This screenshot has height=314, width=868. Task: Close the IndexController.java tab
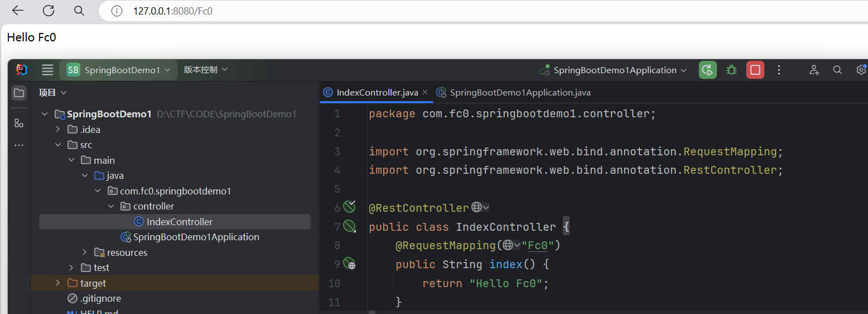pyautogui.click(x=425, y=93)
